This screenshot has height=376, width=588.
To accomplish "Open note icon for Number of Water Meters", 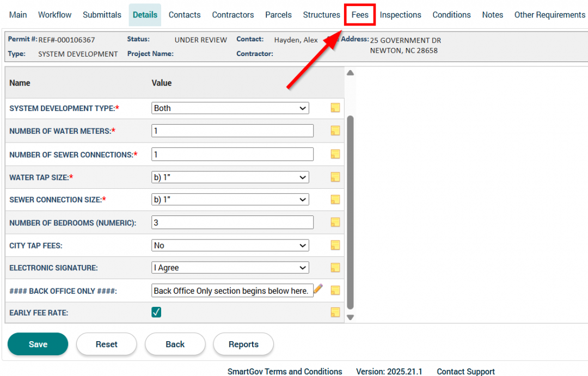I will (x=335, y=131).
